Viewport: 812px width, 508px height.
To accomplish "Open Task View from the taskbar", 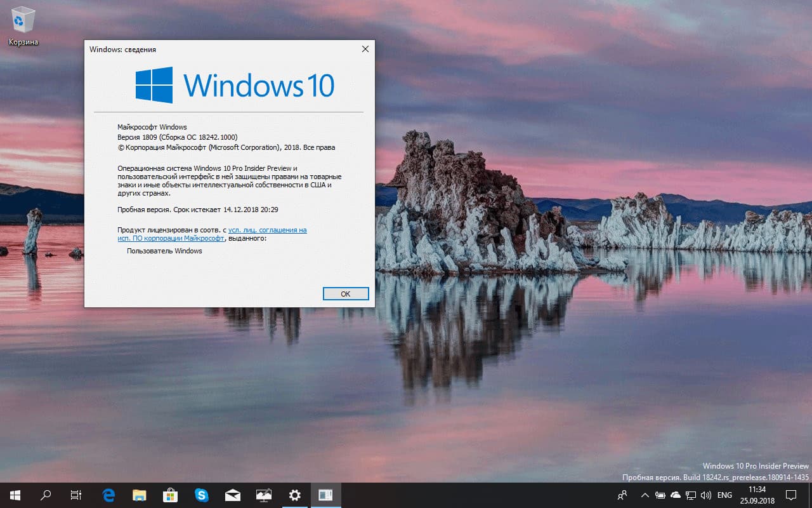I will (x=75, y=495).
